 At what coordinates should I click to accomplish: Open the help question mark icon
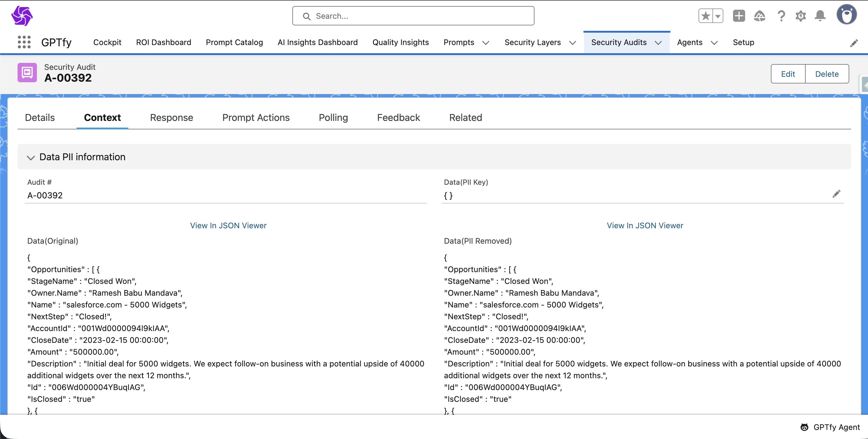click(781, 16)
